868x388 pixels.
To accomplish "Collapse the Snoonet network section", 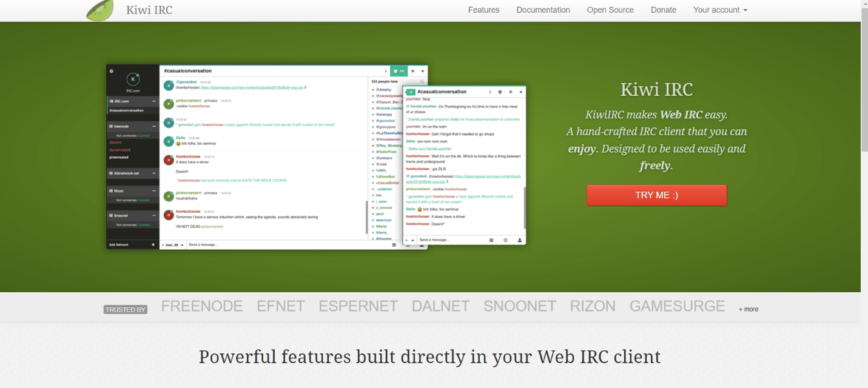I will point(153,215).
